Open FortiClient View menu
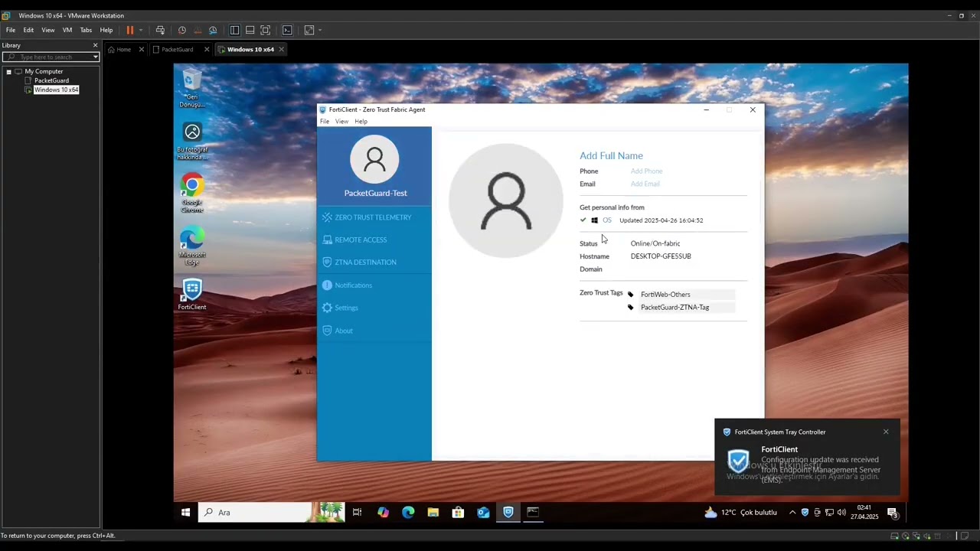 [x=341, y=122]
